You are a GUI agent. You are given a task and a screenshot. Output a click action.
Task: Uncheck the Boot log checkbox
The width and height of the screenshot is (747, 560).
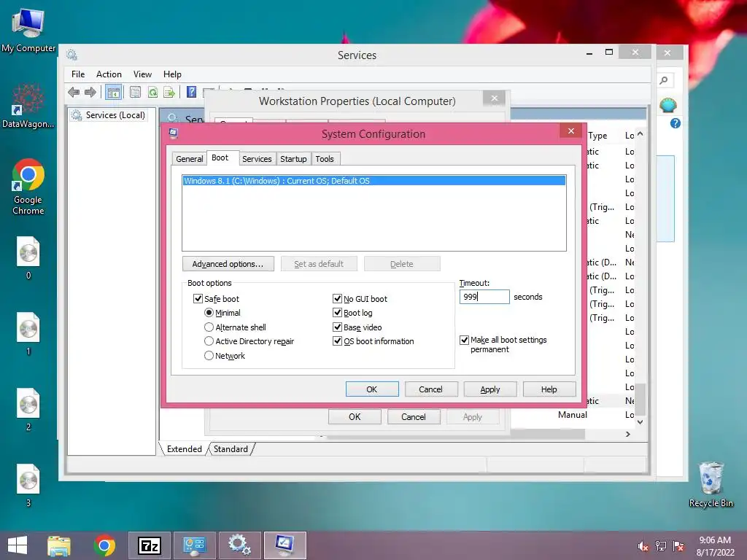point(337,313)
